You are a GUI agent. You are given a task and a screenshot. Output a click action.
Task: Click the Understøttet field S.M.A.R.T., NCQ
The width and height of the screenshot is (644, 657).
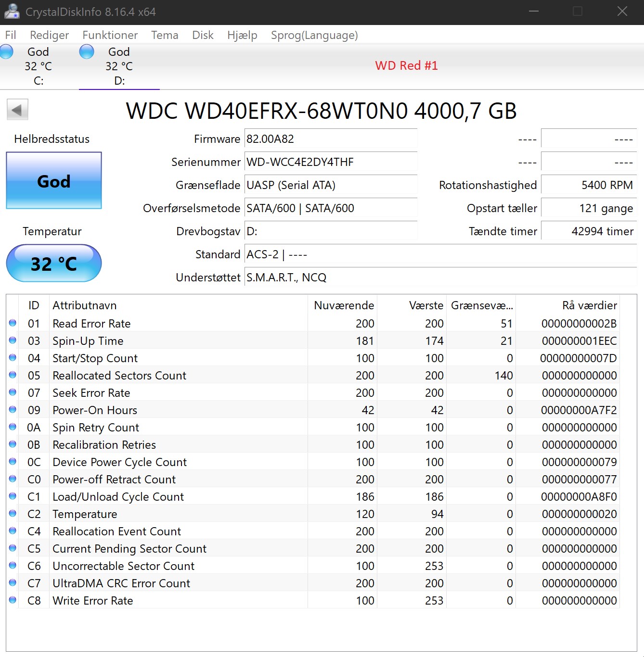point(440,278)
